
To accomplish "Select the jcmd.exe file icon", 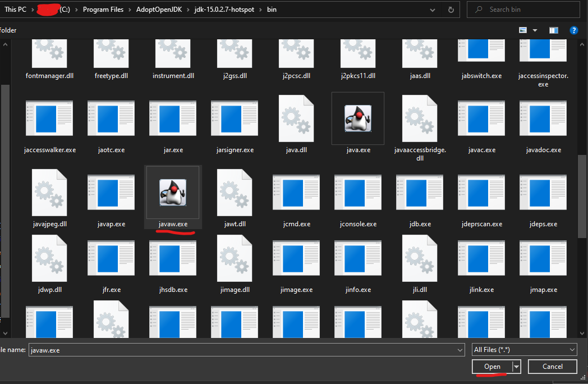I will click(296, 192).
